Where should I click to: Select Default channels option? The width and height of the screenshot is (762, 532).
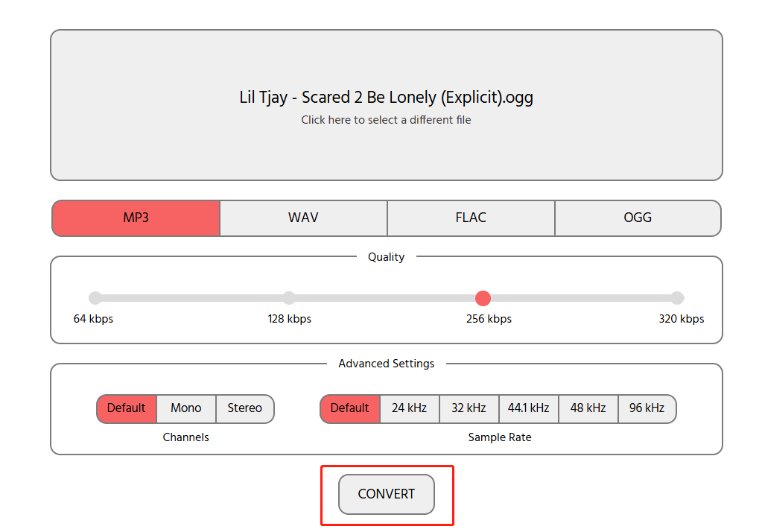(127, 408)
